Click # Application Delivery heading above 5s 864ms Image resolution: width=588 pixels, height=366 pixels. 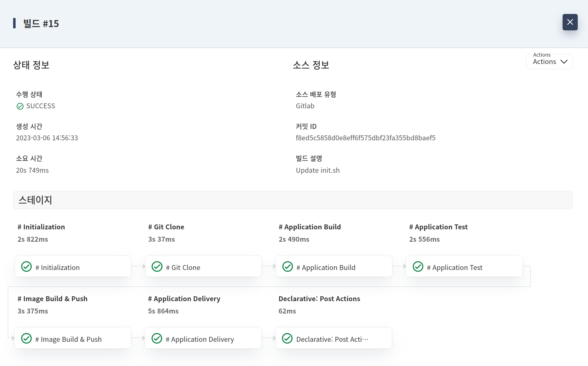pyautogui.click(x=184, y=299)
